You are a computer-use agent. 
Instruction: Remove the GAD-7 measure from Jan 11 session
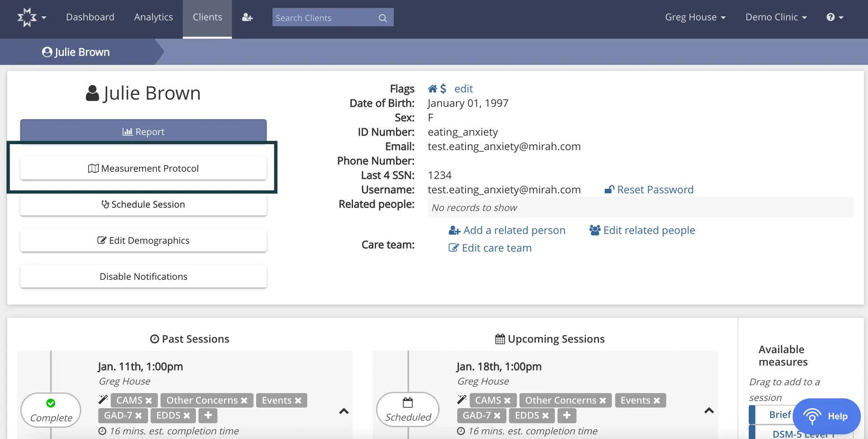point(139,415)
